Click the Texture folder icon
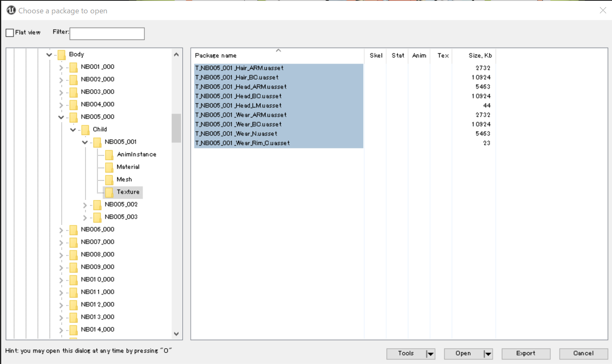This screenshot has width=612, height=364. coord(109,192)
